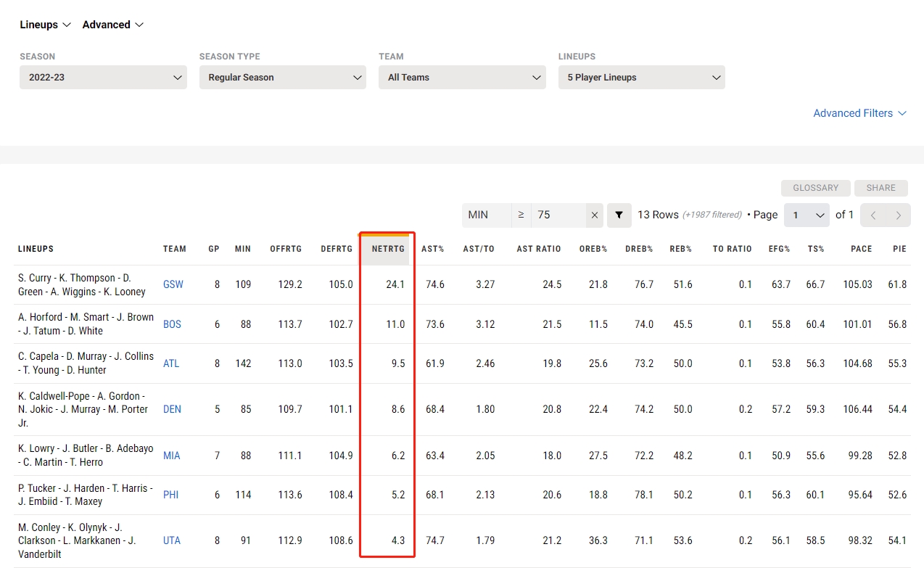This screenshot has height=568, width=924.
Task: Click the filter value field showing 75
Action: click(558, 215)
